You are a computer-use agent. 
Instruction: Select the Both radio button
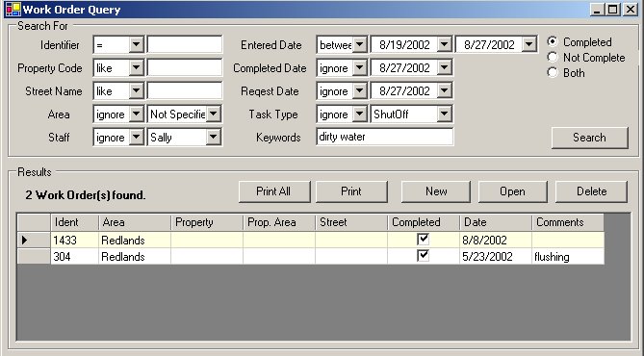point(553,73)
